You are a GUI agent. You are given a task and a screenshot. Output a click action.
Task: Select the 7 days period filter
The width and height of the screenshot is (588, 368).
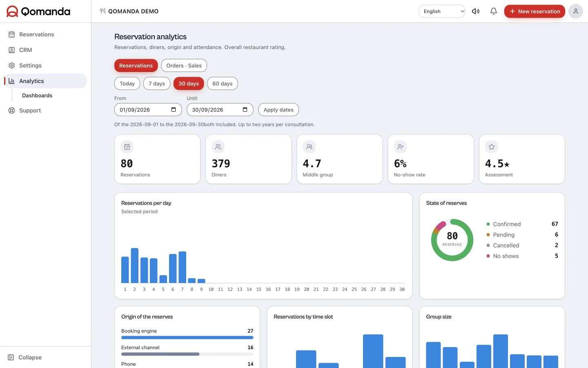157,83
